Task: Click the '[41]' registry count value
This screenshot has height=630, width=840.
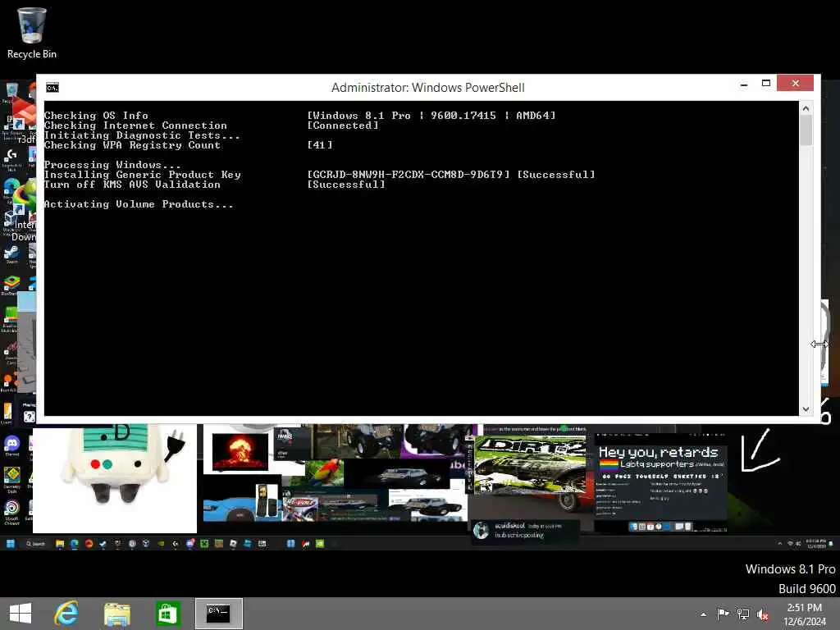Action: pos(320,145)
